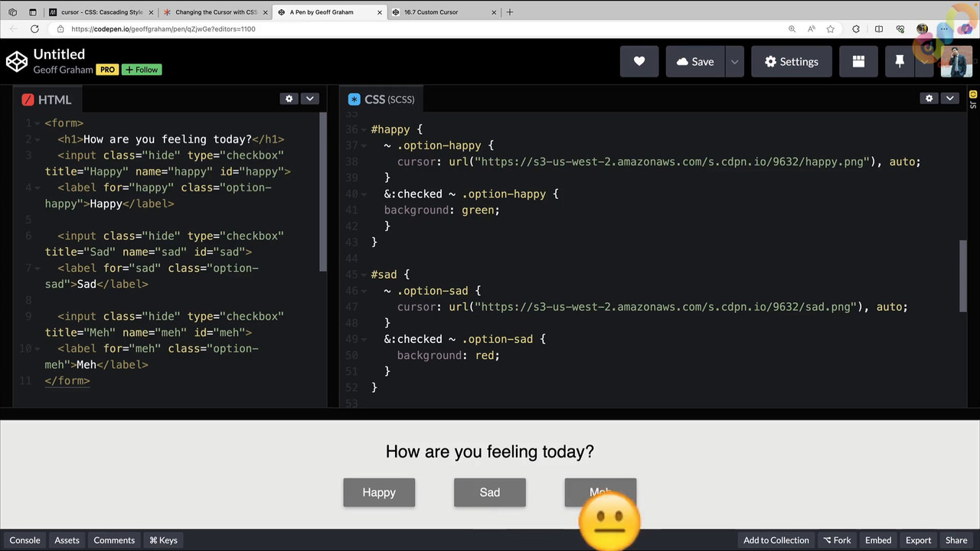Toggle the Meh option in preview
980x551 pixels.
coord(600,493)
